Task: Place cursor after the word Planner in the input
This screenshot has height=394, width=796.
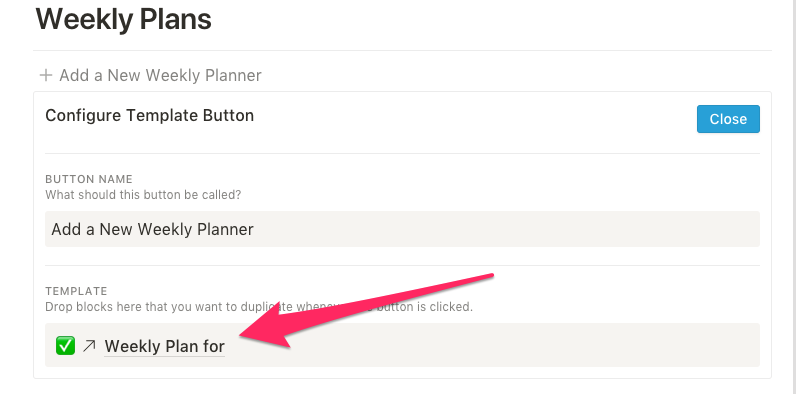Action: point(254,229)
